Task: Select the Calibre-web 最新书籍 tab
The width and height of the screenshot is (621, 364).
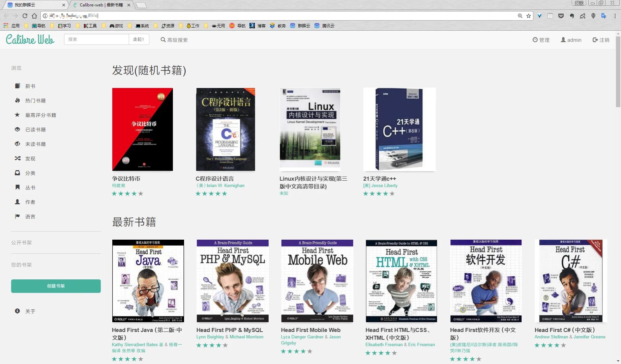Action: click(x=101, y=5)
